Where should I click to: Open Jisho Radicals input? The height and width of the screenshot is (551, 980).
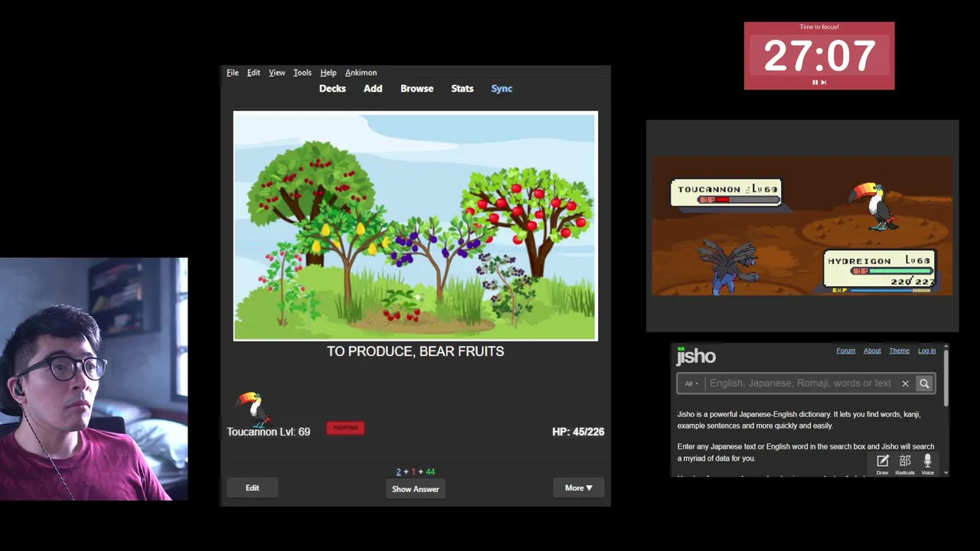(905, 464)
